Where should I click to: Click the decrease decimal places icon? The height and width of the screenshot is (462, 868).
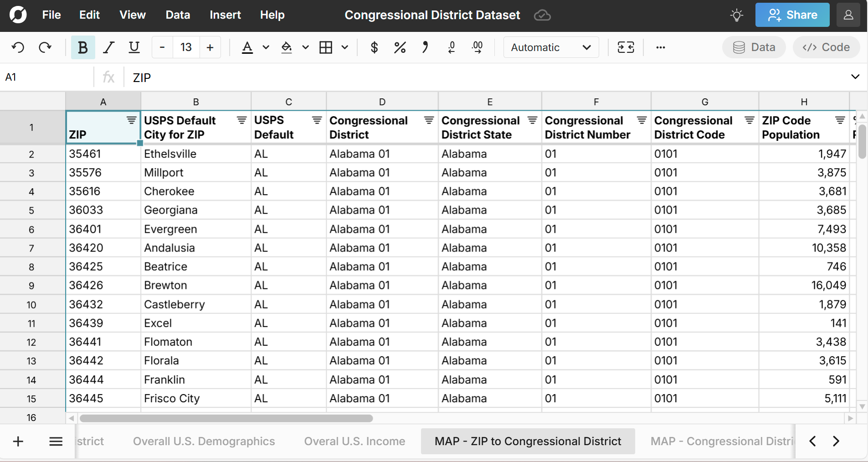point(452,47)
